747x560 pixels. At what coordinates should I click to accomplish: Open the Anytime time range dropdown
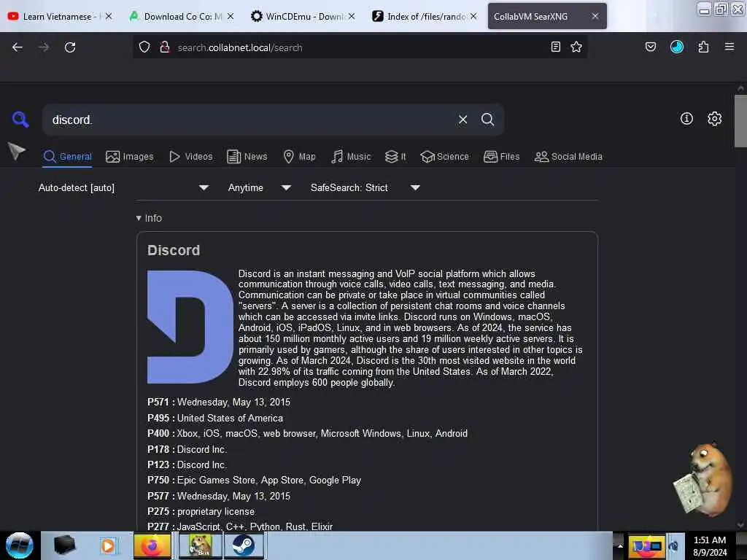click(259, 187)
